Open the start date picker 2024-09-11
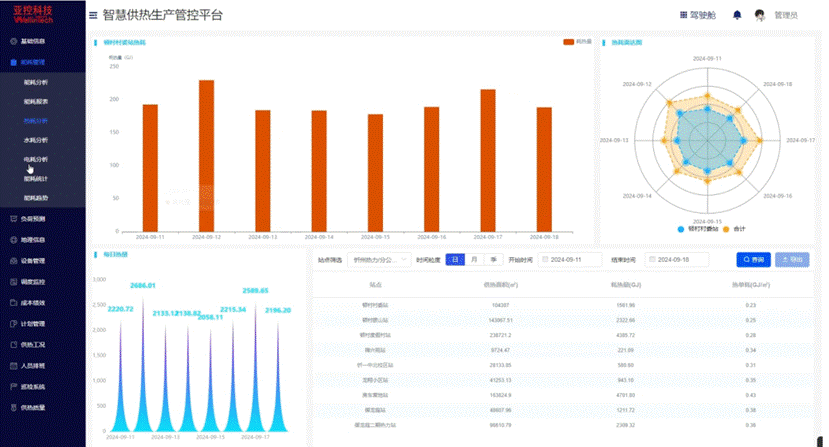 570,260
